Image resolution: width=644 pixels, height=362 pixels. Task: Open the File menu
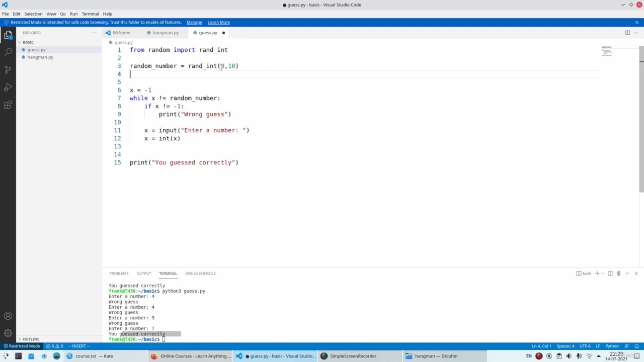point(5,14)
